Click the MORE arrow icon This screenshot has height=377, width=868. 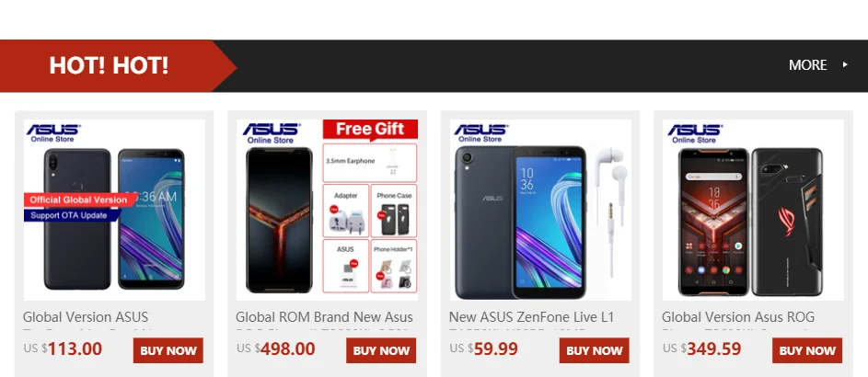click(845, 64)
